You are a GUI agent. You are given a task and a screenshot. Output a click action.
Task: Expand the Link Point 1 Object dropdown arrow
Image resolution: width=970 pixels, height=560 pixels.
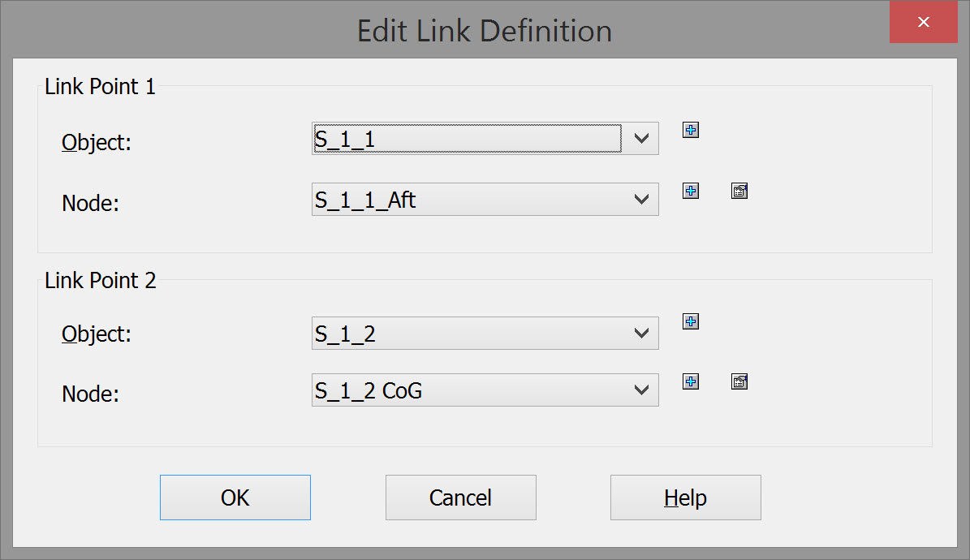[641, 139]
